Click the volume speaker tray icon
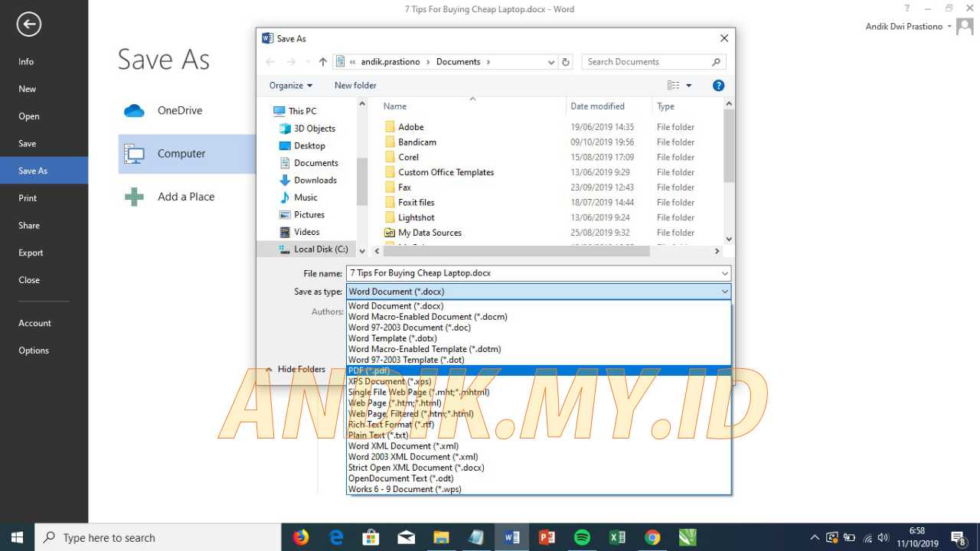Screen dimensions: 980x551 click(883, 537)
